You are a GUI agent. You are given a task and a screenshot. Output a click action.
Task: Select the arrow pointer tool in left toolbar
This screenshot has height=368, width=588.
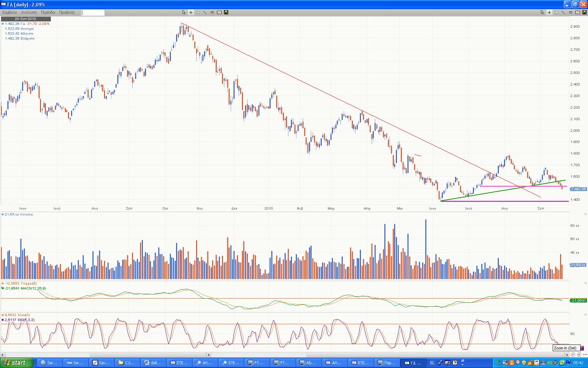[x=184, y=12]
